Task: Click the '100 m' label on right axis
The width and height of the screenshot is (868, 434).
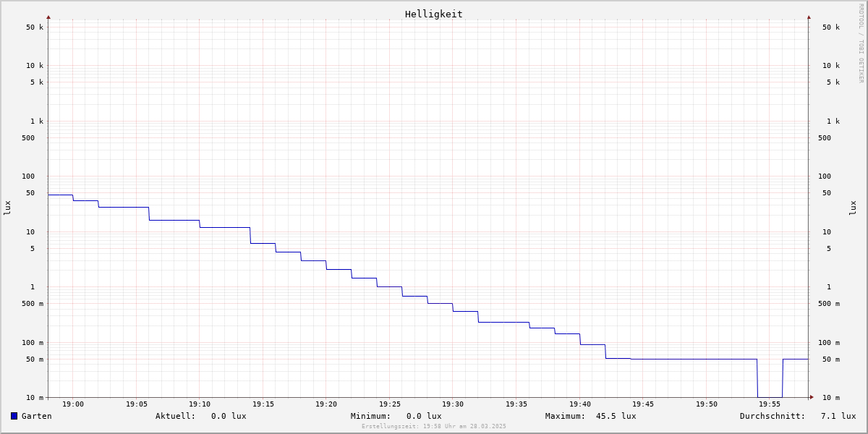Action: tap(829, 343)
